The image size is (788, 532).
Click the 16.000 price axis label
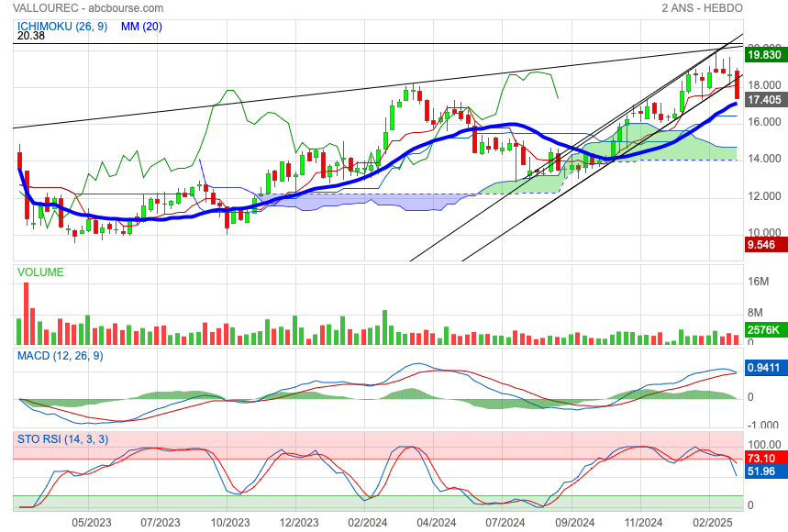pos(764,122)
